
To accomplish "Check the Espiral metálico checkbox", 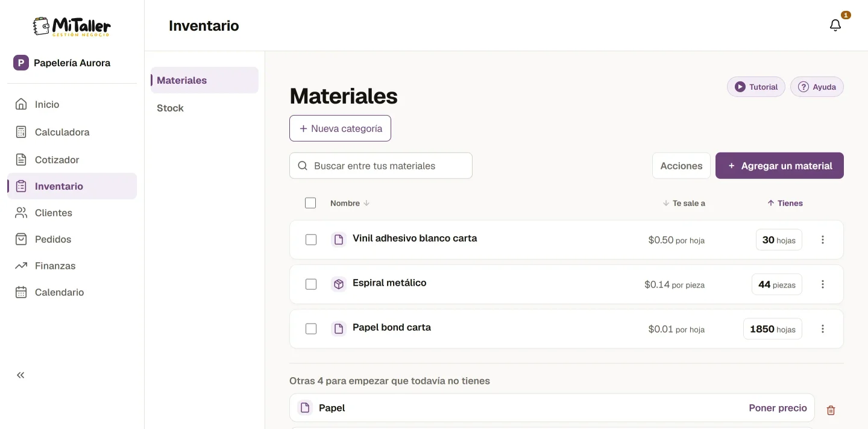I will click(311, 284).
